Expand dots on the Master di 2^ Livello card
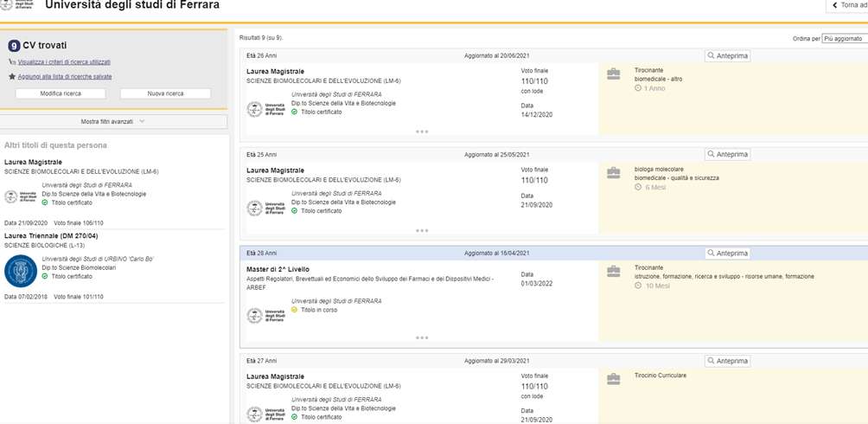 pyautogui.click(x=422, y=337)
